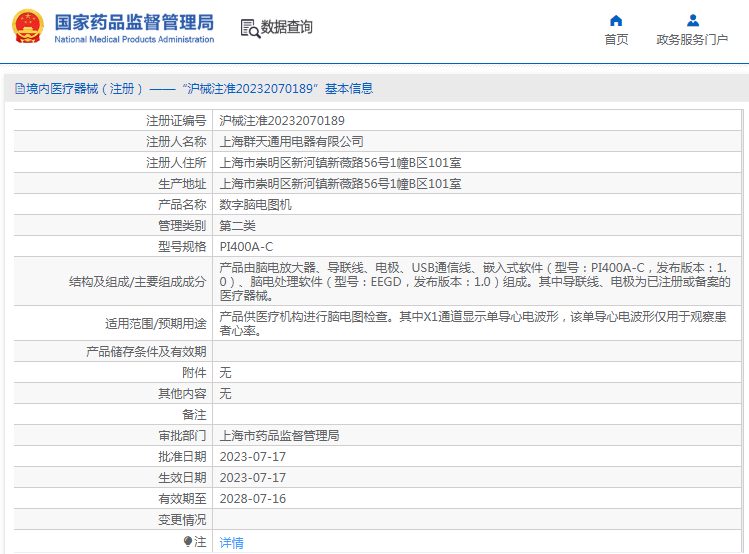Click management category 第二类

click(237, 226)
